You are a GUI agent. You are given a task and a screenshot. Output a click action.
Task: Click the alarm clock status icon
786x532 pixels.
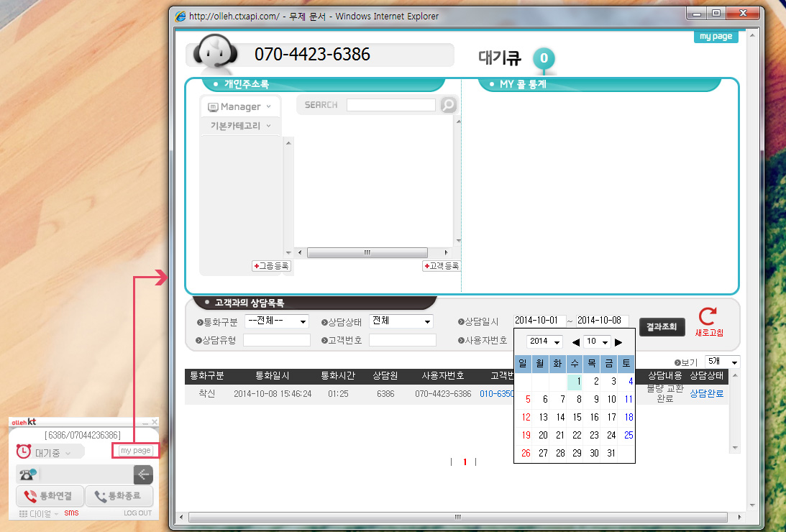click(x=24, y=451)
